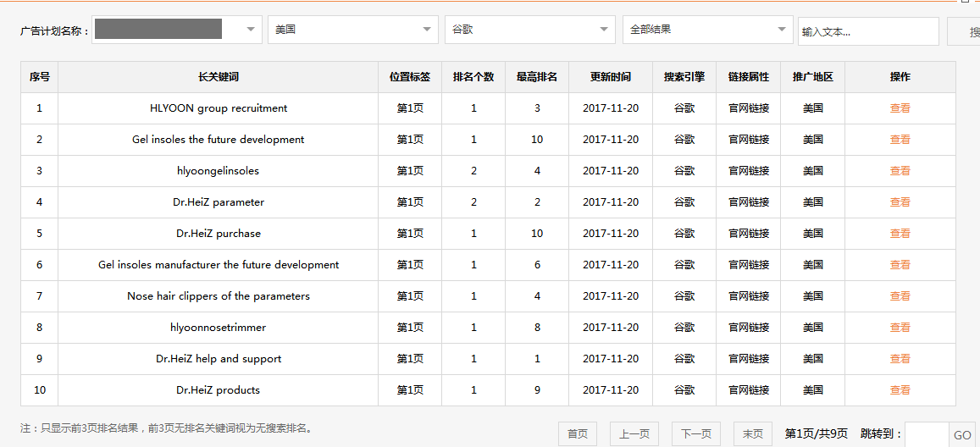
Task: Open the 谷歌 search engine dropdown
Action: point(530,30)
